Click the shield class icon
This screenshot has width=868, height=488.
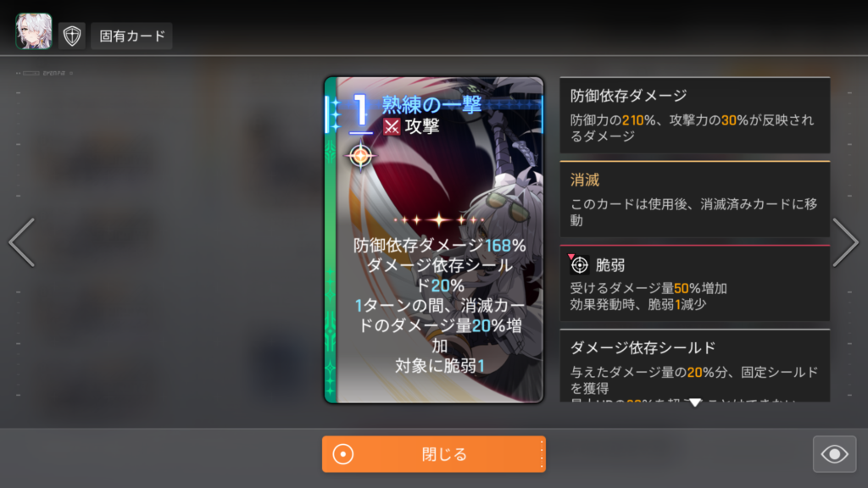point(72,36)
